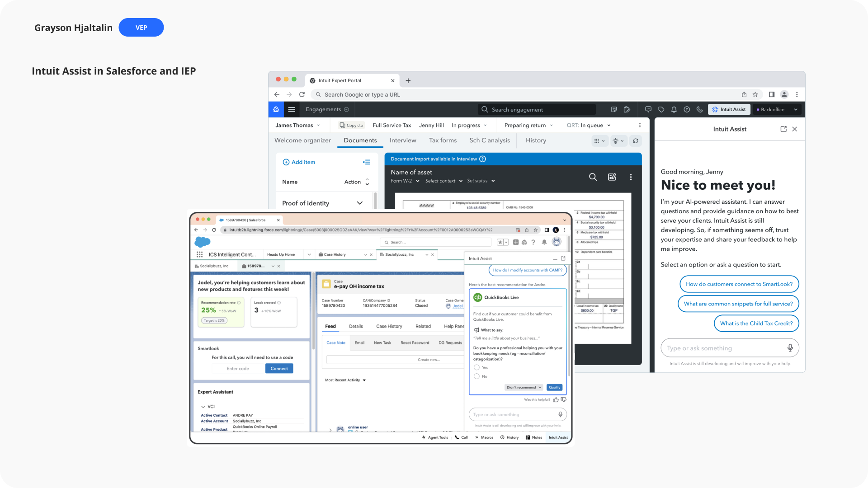Click the phone icon in top toolbar
The image size is (868, 488).
point(699,109)
